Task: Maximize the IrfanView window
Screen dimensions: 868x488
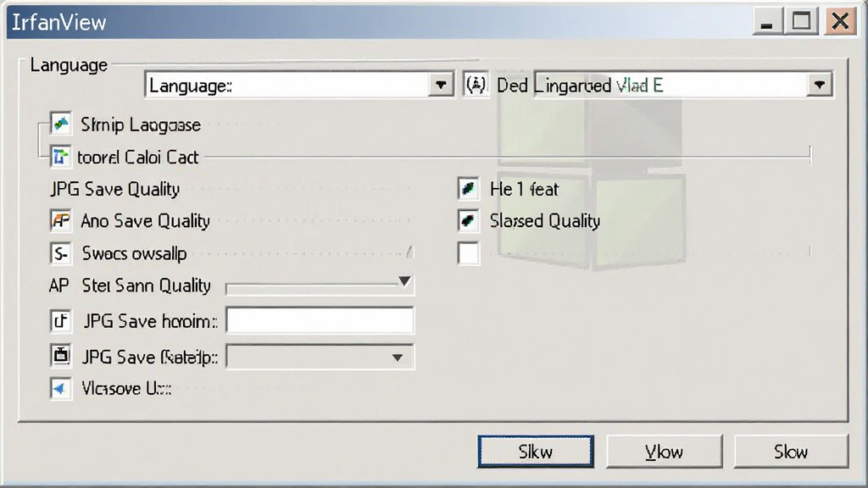Action: pyautogui.click(x=802, y=22)
